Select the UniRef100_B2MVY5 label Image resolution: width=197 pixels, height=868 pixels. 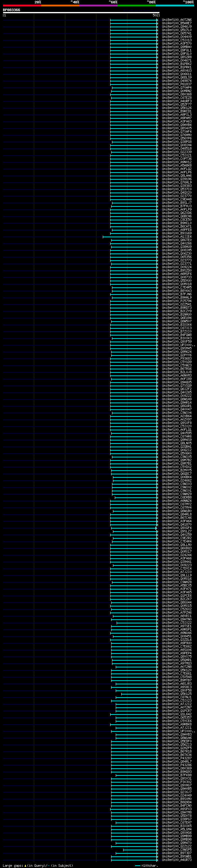coord(177,470)
